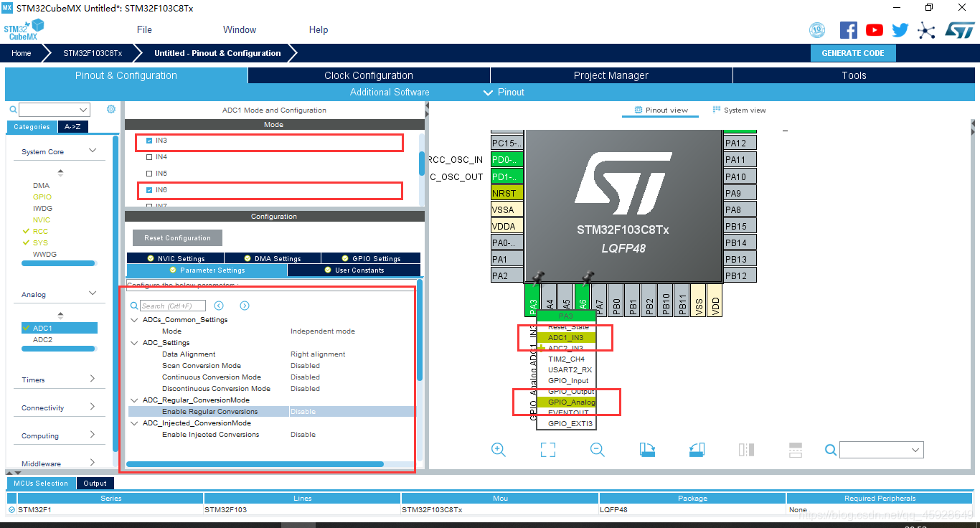Go to Home breadcrumb
Screen dimensions: 980x528
click(x=22, y=53)
